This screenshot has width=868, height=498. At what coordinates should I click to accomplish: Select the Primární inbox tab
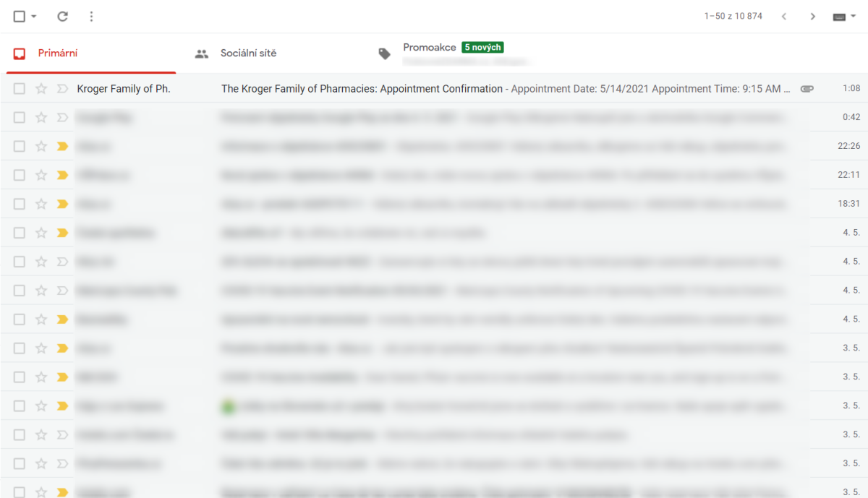[58, 53]
